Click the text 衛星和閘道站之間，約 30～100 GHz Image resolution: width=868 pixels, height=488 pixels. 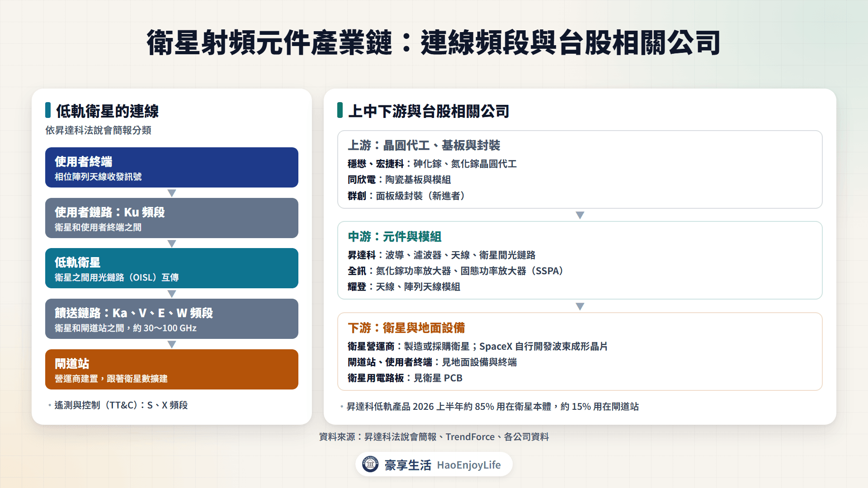click(x=126, y=328)
